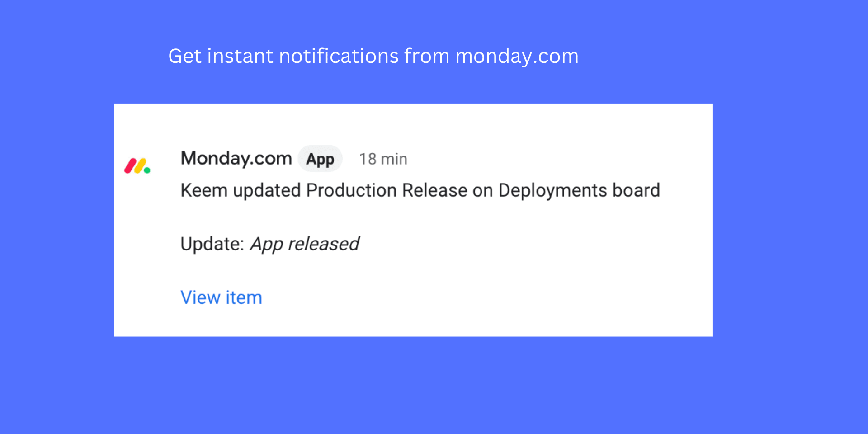Select the App badge next to sender
868x434 pixels.
click(320, 159)
